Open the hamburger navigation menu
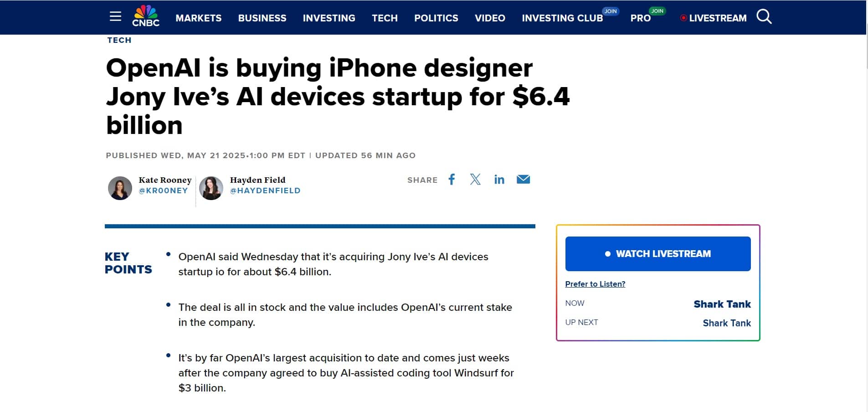The width and height of the screenshot is (868, 412). coord(115,17)
